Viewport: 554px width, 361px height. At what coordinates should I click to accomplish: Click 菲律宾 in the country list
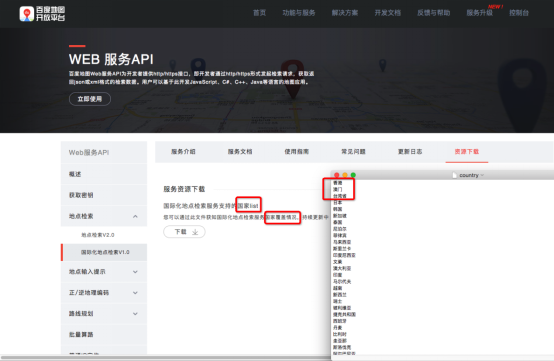click(x=340, y=235)
